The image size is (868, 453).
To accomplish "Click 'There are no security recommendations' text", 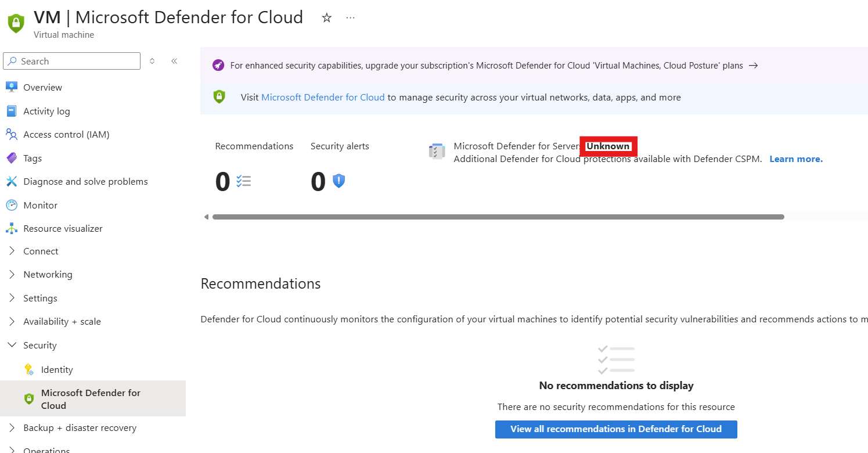I will pyautogui.click(x=616, y=407).
